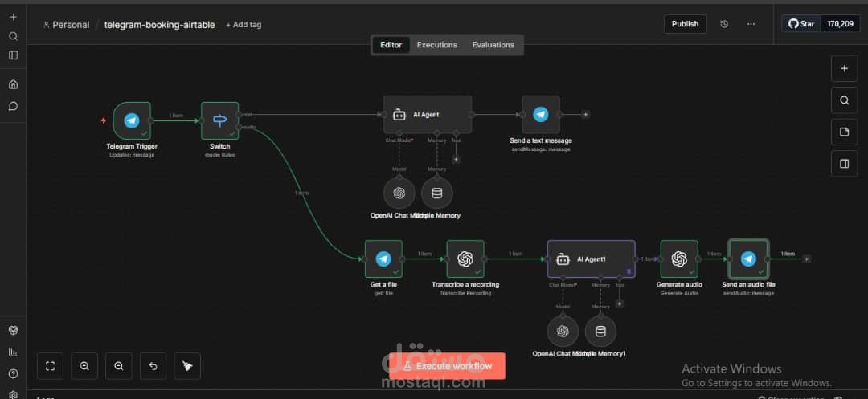Screen dimensions: 868x399
Task: Click the Execute workflow button
Action: coord(448,366)
